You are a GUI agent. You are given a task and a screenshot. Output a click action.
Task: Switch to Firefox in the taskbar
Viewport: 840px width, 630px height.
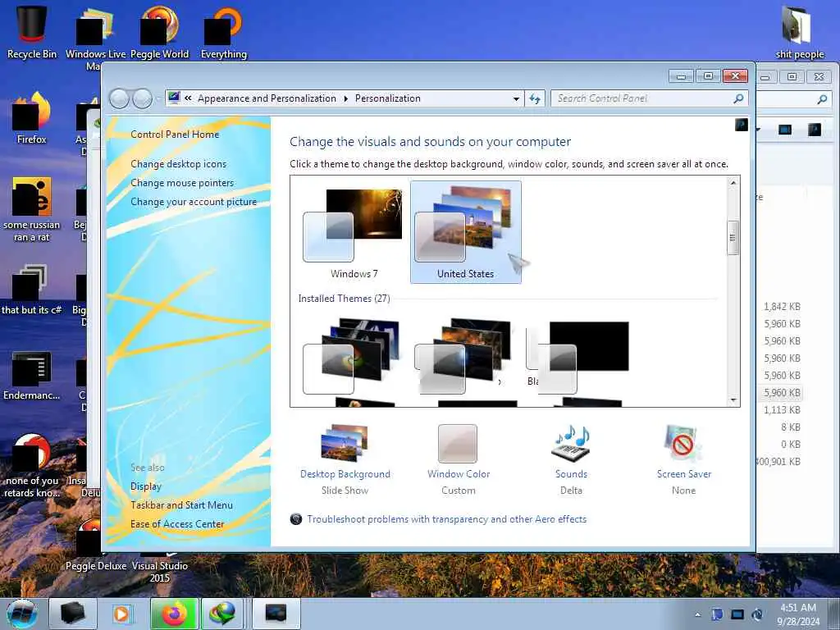[175, 614]
